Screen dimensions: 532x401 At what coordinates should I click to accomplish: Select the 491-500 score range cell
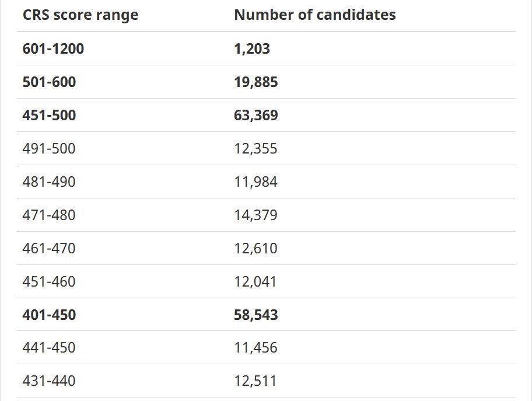49,149
